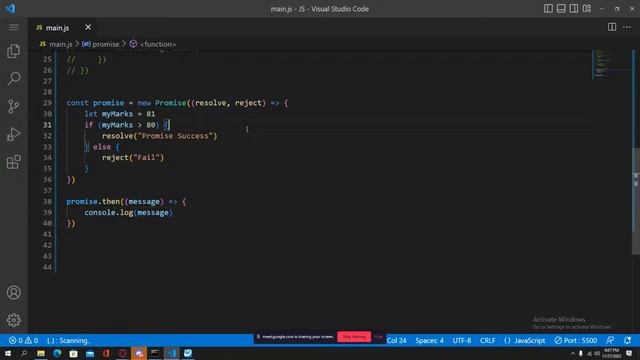Open notifications bell in status bar
640x360 pixels.
[x=627, y=340]
